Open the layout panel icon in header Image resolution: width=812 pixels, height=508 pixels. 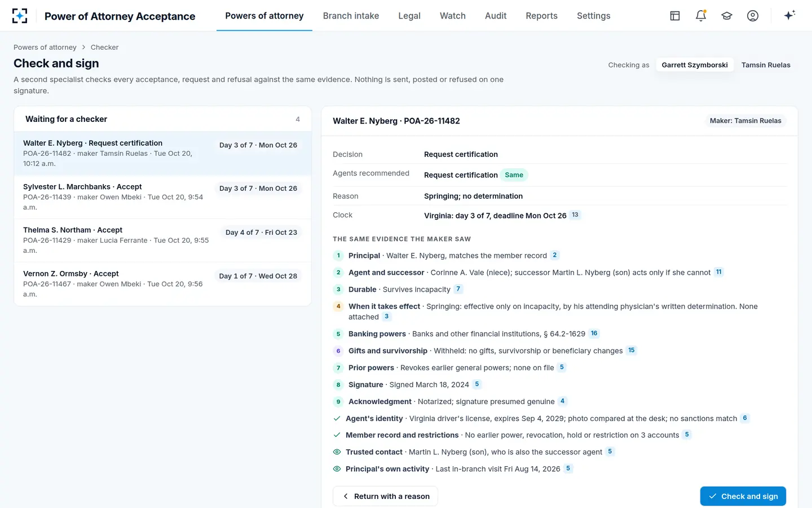coord(675,16)
